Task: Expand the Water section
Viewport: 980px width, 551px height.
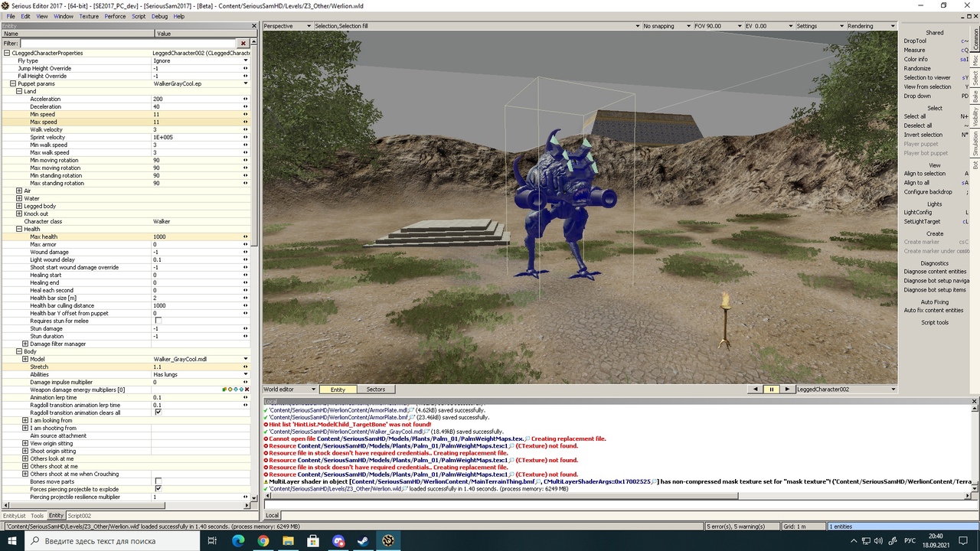Action: (x=19, y=198)
